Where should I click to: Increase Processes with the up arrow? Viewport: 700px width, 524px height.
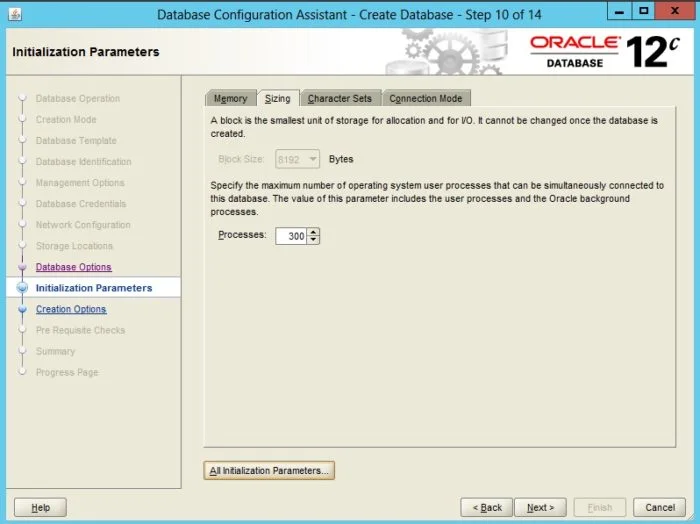click(313, 232)
